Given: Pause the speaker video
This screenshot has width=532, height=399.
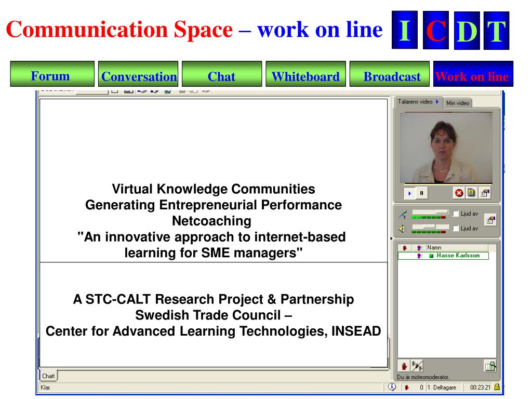Looking at the screenshot, I should (x=422, y=193).
